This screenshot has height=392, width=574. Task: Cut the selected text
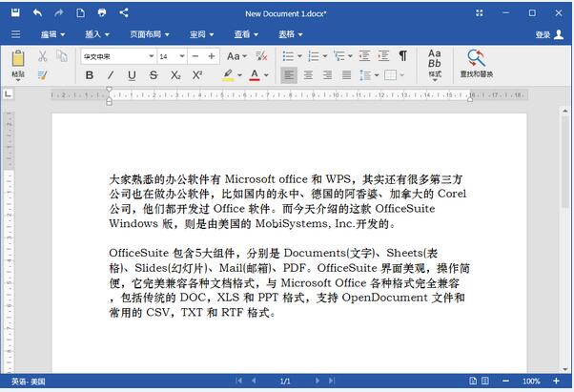click(43, 56)
